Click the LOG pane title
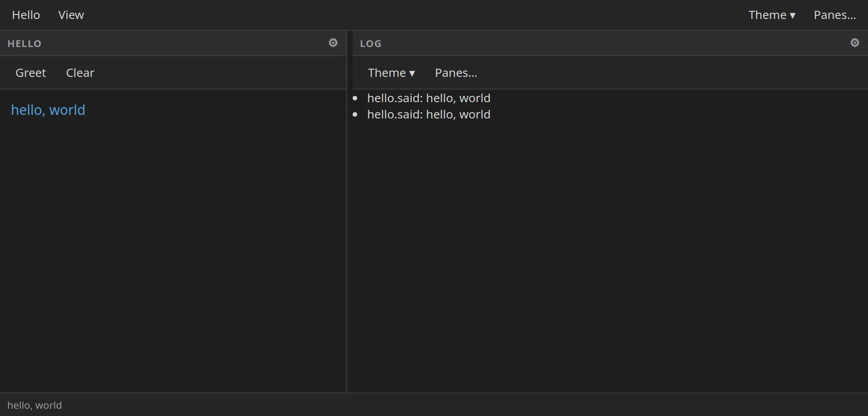This screenshot has width=868, height=416. tap(371, 43)
